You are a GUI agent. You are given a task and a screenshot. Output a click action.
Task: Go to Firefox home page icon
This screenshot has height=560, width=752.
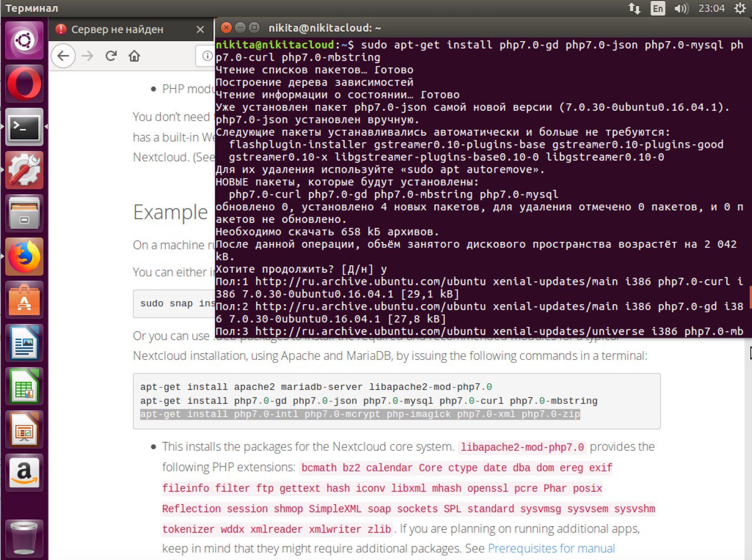[x=135, y=56]
